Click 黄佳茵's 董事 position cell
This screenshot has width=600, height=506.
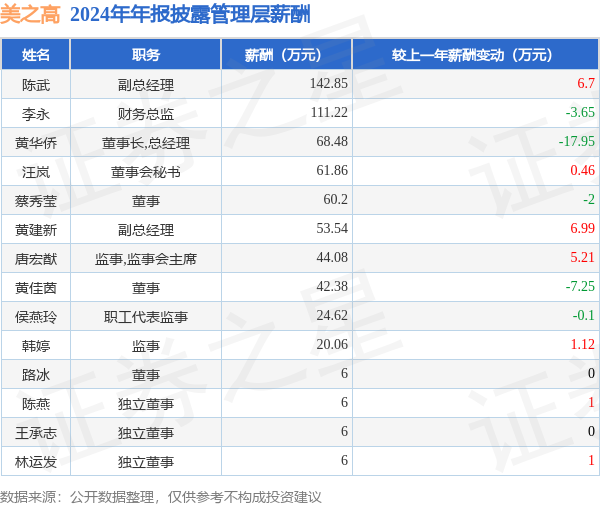tap(146, 288)
